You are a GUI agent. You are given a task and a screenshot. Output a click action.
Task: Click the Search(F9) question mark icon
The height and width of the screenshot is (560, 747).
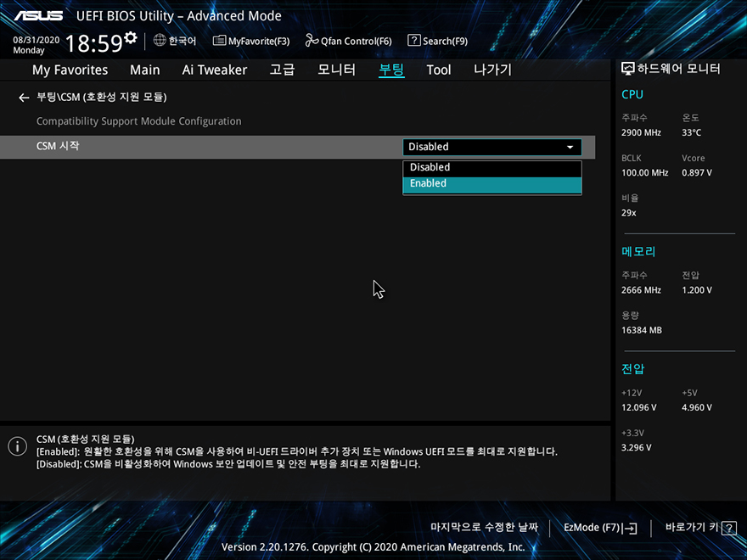click(414, 41)
